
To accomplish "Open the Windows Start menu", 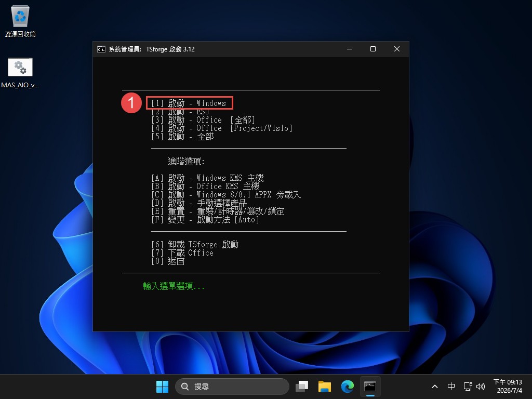I will pyautogui.click(x=162, y=387).
